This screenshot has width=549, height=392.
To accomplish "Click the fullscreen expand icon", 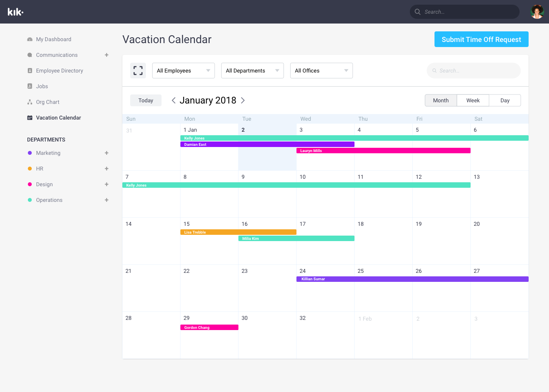I will [138, 71].
